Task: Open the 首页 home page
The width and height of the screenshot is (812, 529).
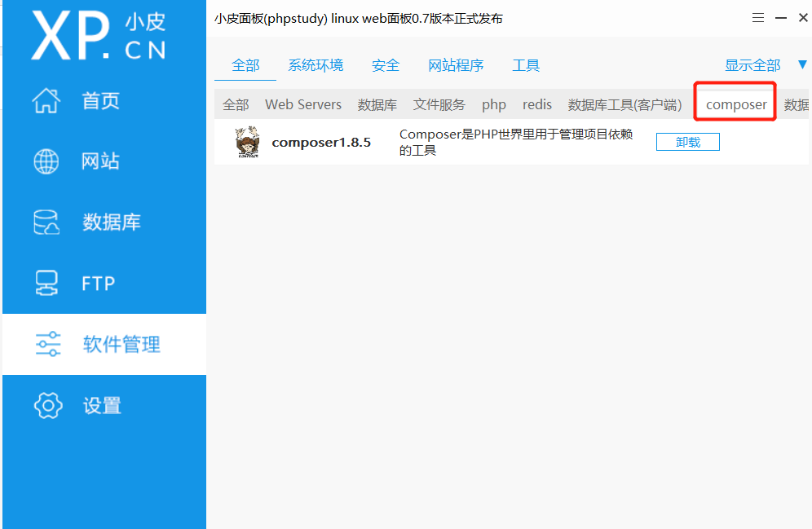Action: 99,100
